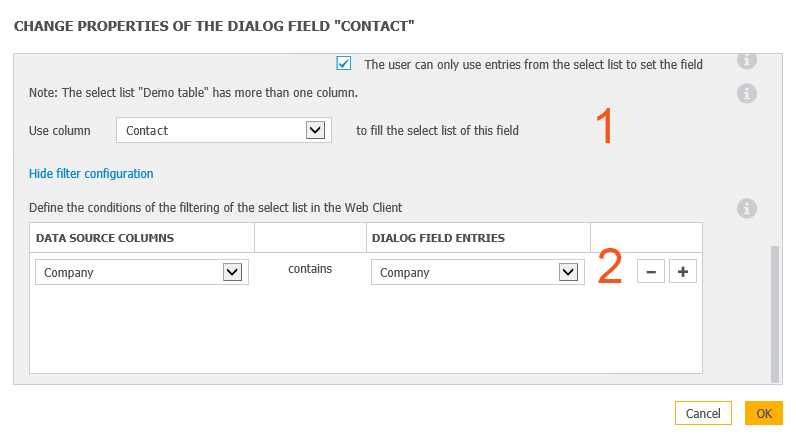Click the Contact combo box field
Viewport: 796px width, 438px height.
coord(224,130)
